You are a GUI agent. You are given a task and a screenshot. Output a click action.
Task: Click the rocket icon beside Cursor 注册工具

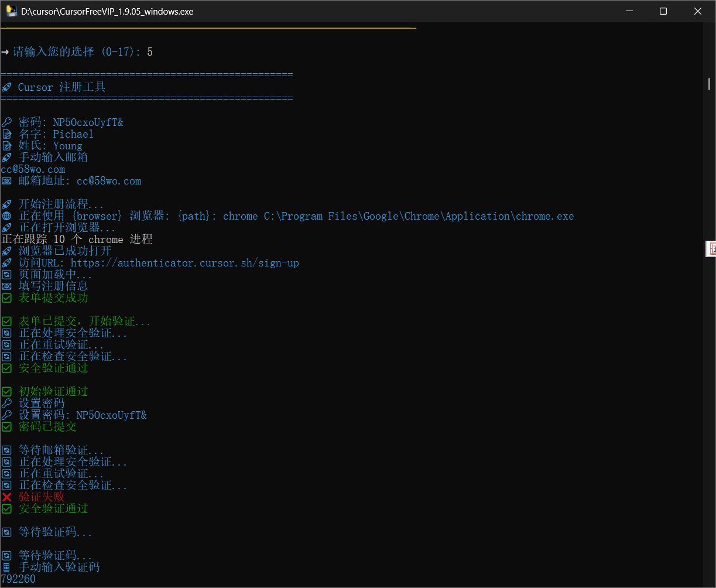coord(6,87)
